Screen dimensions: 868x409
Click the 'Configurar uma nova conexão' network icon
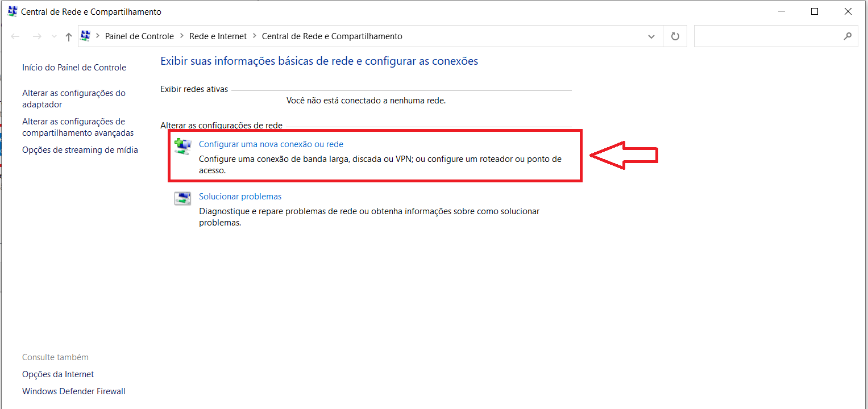[182, 147]
